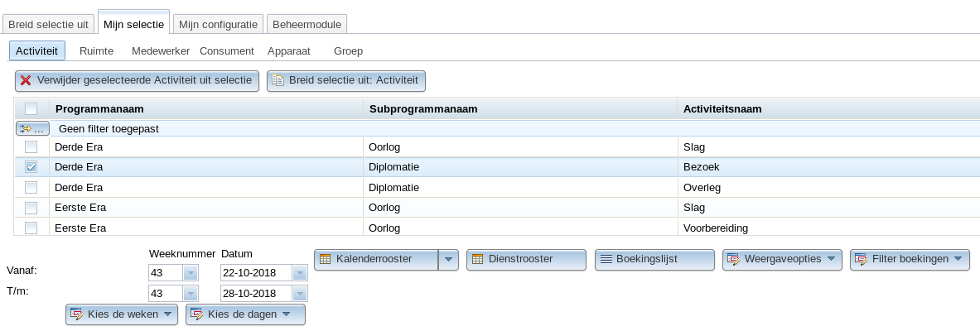Click the Boekingslijst list icon

[x=606, y=259]
